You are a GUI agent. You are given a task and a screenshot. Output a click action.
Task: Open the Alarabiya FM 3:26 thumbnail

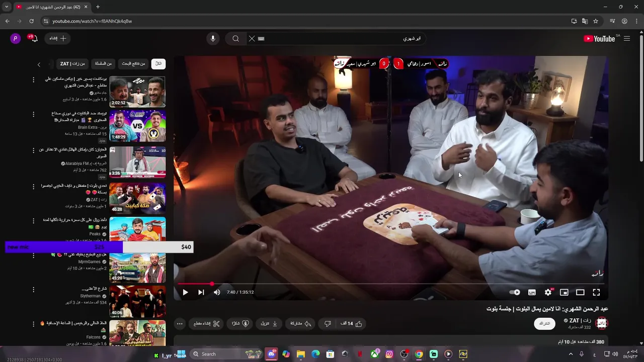pos(137,162)
